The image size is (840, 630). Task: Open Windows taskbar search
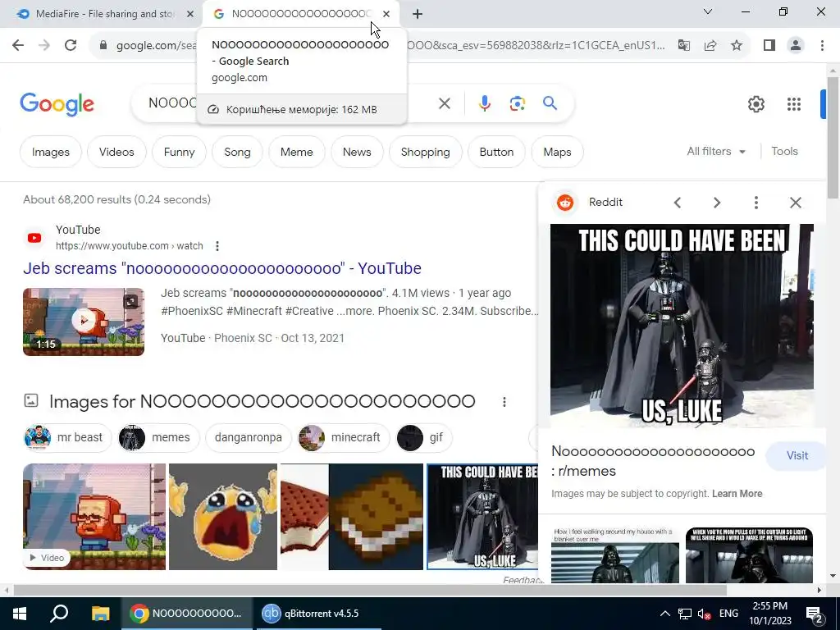tap(59, 614)
